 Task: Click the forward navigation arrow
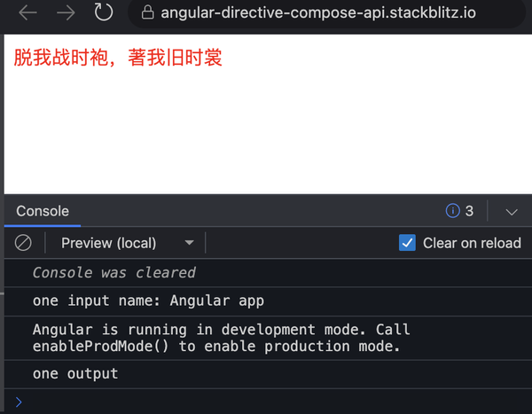[x=66, y=13]
